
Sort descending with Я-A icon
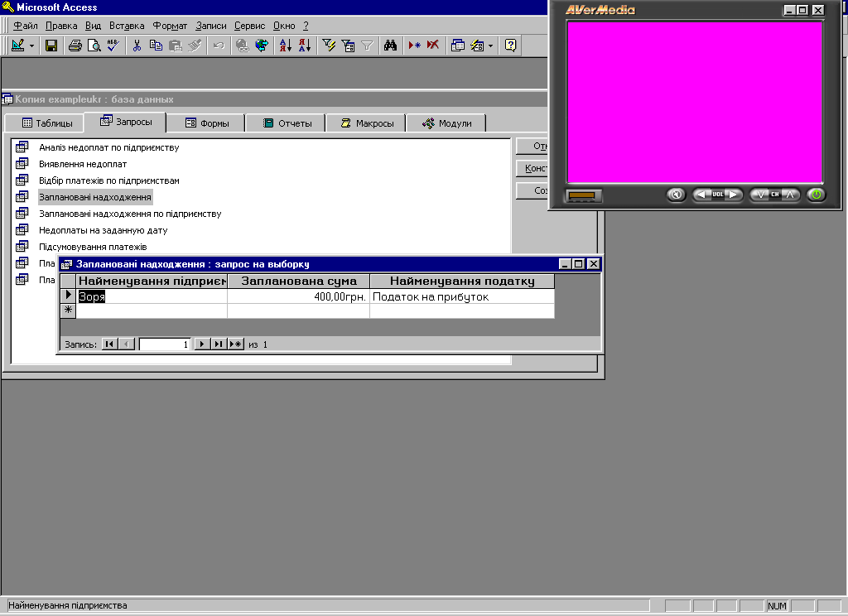305,46
